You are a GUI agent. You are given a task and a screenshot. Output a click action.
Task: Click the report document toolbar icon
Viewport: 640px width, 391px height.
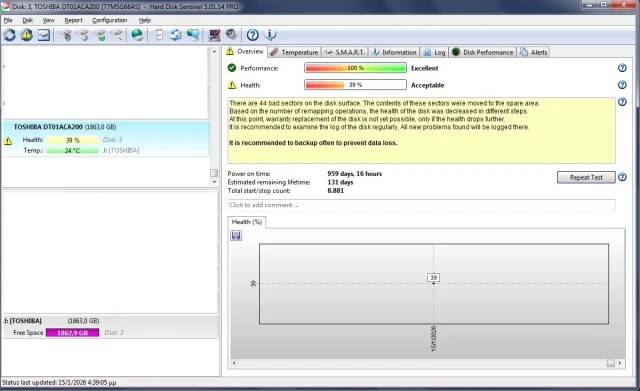tap(159, 35)
